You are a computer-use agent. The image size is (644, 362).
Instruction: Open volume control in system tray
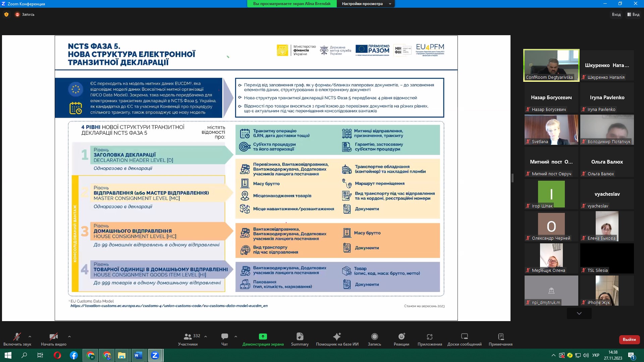[586, 355]
